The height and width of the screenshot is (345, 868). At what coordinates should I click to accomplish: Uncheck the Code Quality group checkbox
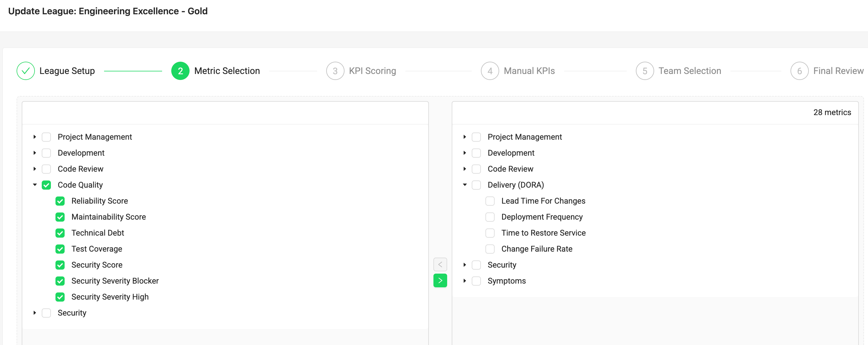coord(46,185)
